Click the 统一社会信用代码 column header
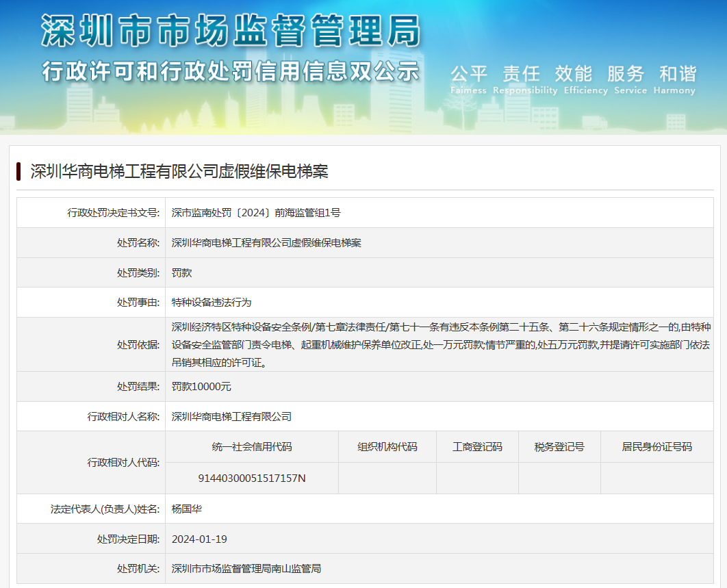 pos(252,447)
